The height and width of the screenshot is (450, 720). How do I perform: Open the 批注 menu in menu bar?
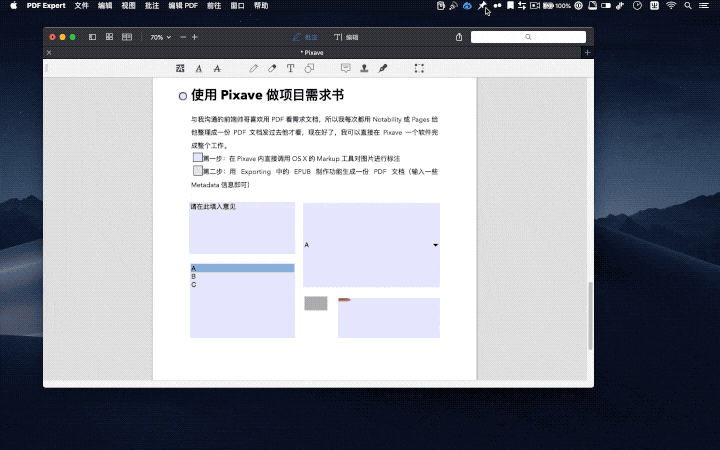152,6
